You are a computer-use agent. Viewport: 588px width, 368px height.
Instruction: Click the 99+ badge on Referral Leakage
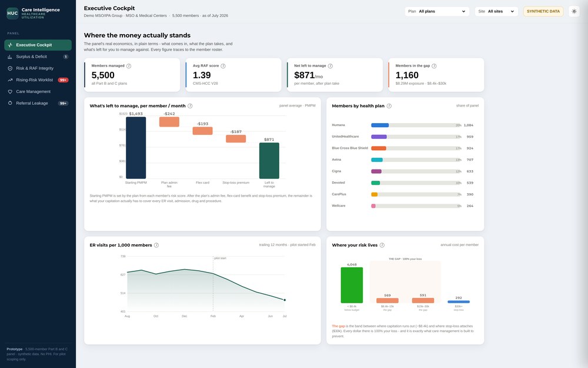click(63, 103)
